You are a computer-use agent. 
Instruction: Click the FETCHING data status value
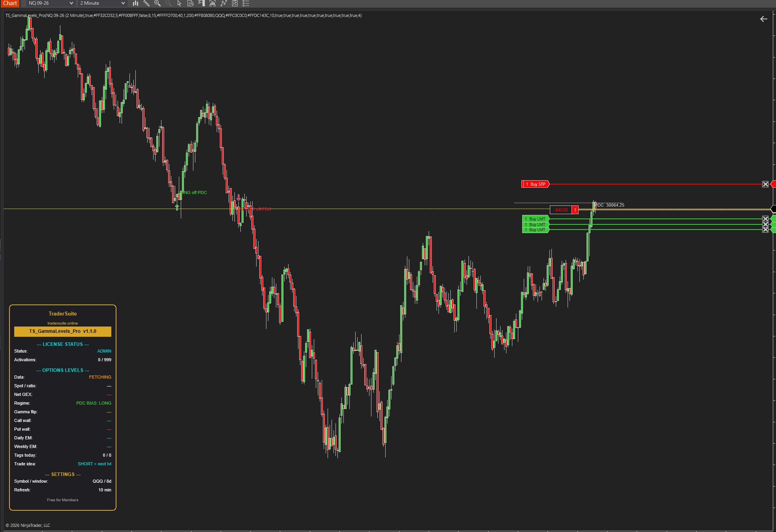pos(100,377)
